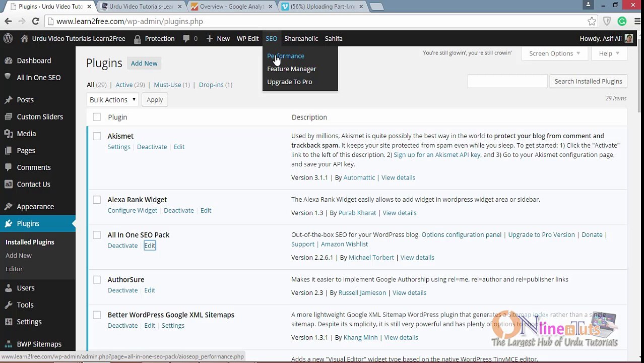Viewport: 644px width, 363px height.
Task: Open Sign up for an Akismet API key
Action: tap(437, 155)
